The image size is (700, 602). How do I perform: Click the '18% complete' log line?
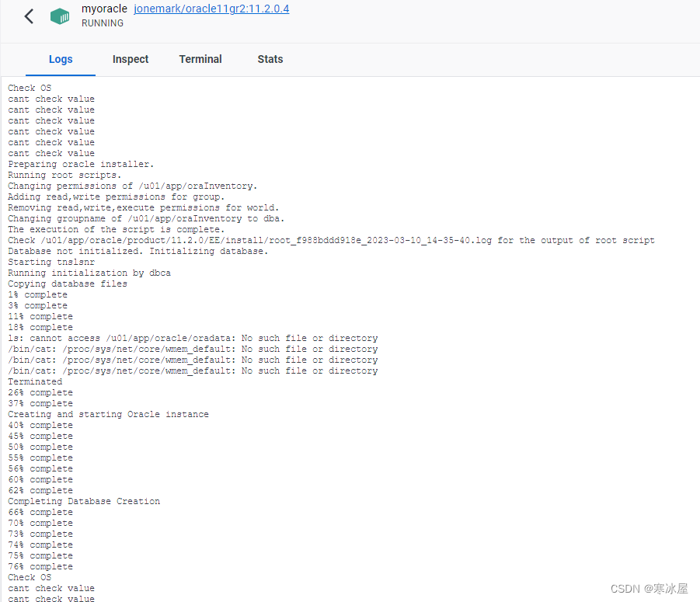40,327
